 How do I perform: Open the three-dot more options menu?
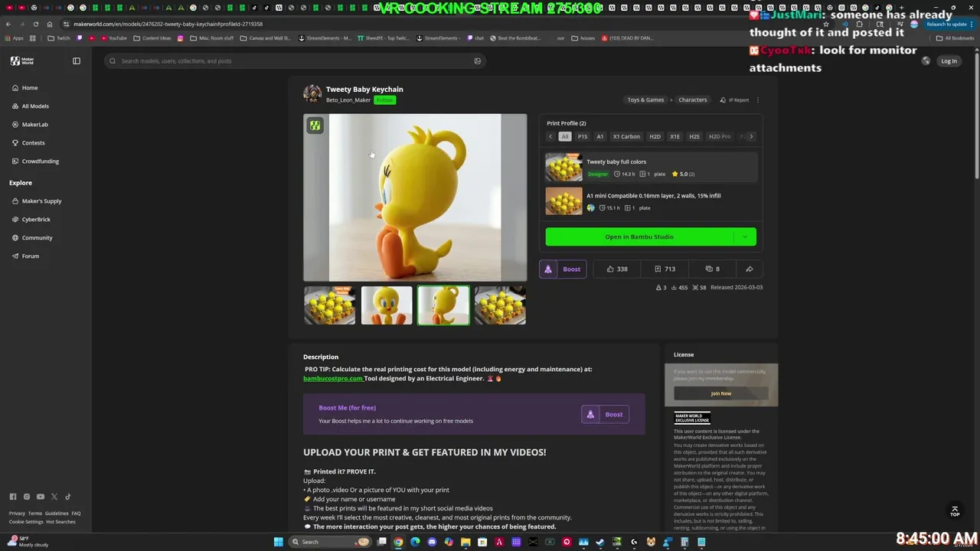tap(758, 99)
